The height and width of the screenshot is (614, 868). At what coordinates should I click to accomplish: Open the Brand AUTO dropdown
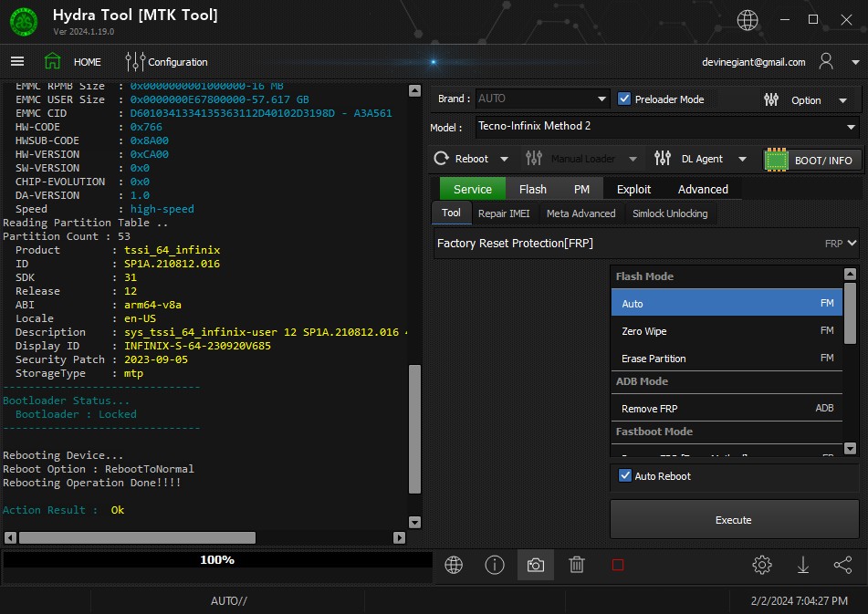click(x=542, y=99)
